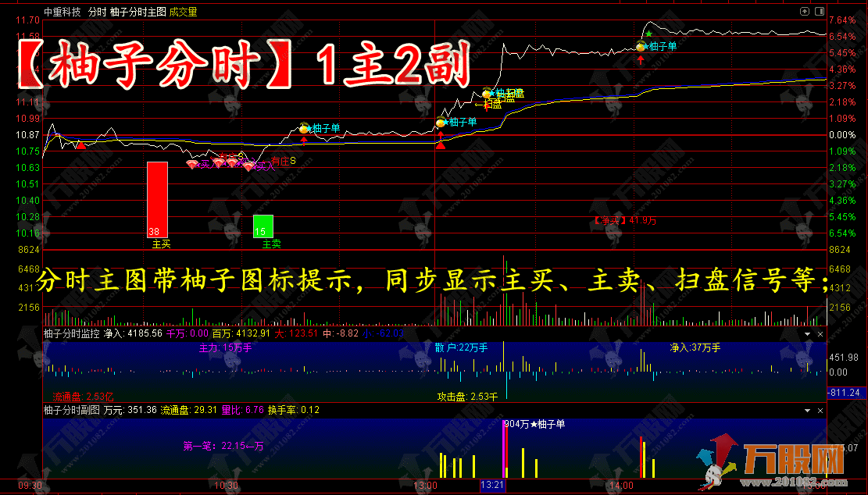Click the 柚子单 icon at the midday breakout
The image size is (868, 495).
tap(441, 122)
